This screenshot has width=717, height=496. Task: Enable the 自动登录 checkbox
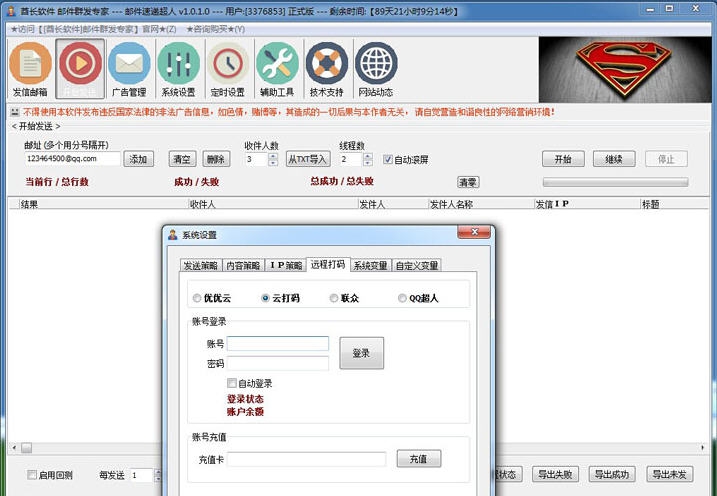[x=232, y=383]
